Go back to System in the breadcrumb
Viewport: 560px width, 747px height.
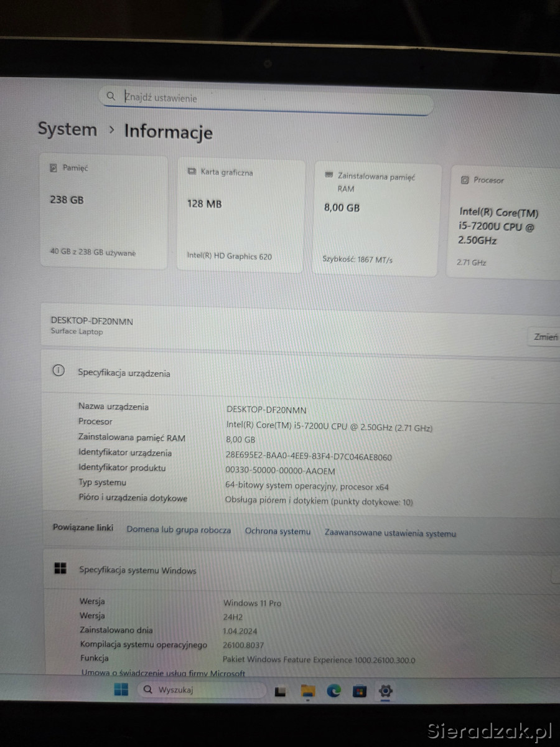pos(67,129)
